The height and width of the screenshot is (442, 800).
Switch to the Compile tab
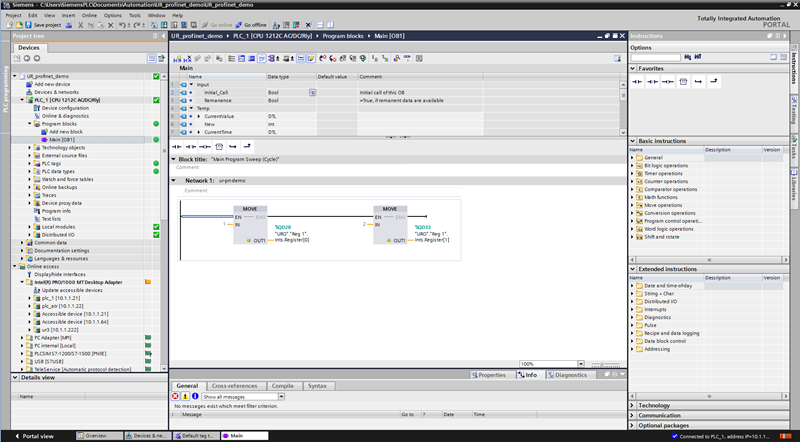point(283,386)
